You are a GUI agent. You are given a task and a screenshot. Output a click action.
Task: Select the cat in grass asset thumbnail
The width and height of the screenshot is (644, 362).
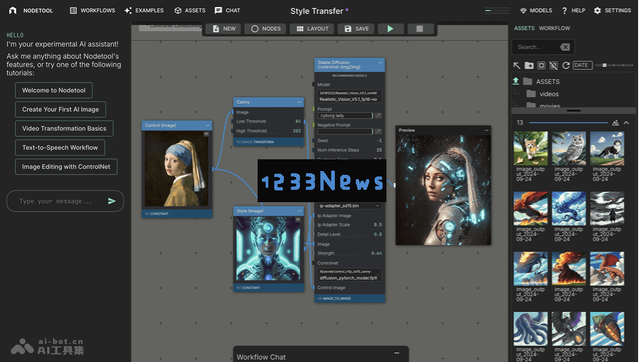pos(530,149)
